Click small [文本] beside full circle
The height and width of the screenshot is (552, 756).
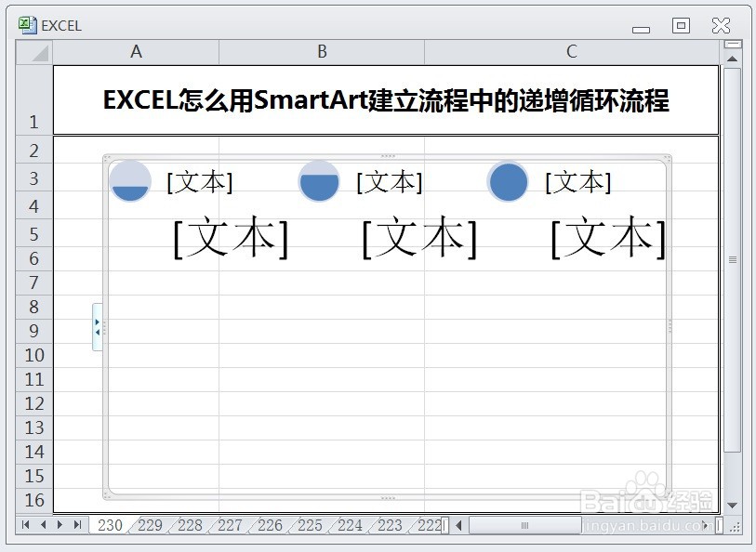[578, 182]
